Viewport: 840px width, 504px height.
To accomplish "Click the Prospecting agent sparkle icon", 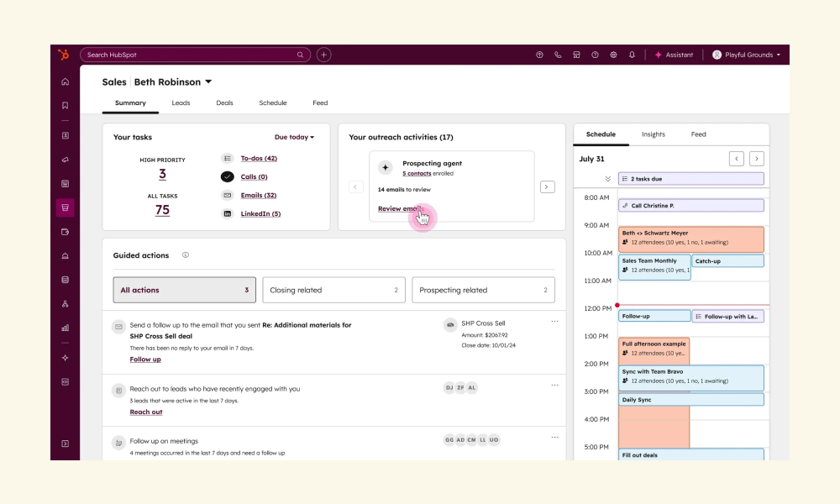I will pyautogui.click(x=386, y=167).
